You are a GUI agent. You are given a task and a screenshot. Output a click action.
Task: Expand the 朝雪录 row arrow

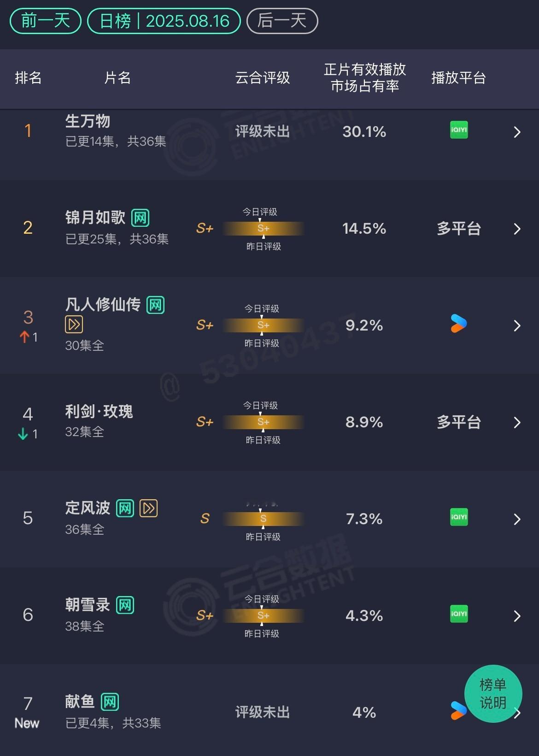pyautogui.click(x=517, y=616)
